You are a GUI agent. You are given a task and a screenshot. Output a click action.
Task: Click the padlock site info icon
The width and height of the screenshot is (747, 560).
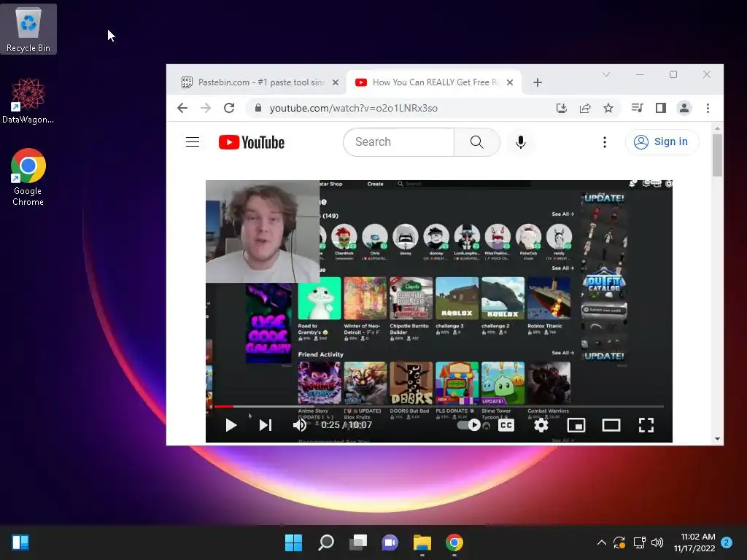click(258, 108)
